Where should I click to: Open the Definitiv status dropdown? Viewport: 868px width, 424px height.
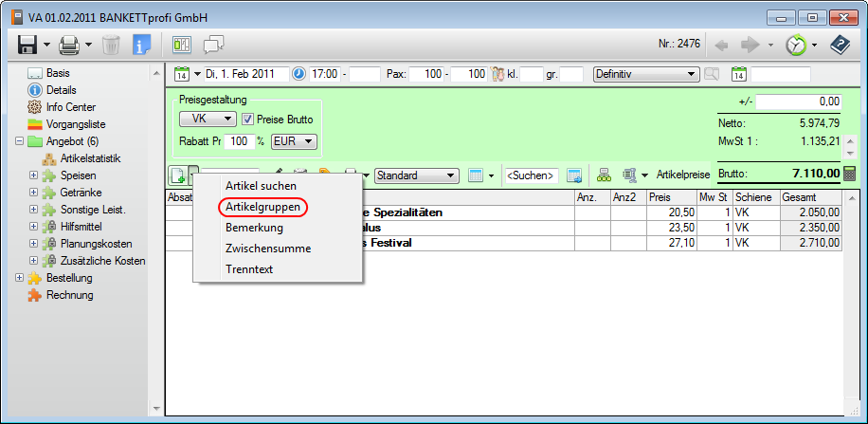point(645,74)
